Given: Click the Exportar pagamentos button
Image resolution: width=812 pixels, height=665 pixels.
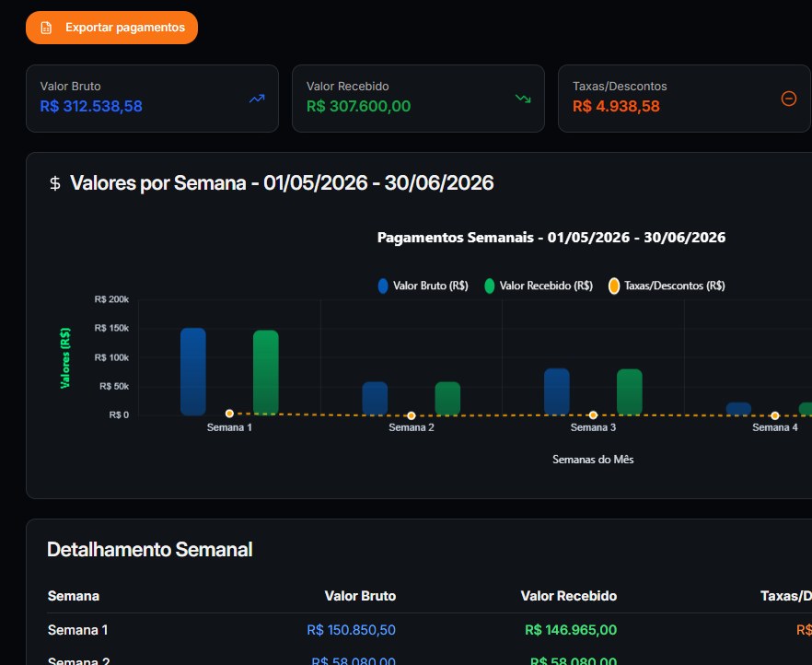Looking at the screenshot, I should (112, 28).
